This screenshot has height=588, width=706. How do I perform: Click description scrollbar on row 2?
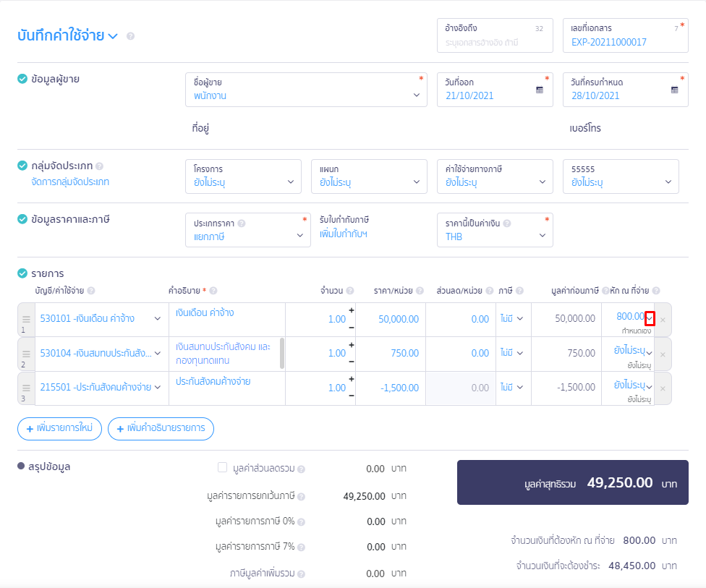[x=282, y=354]
